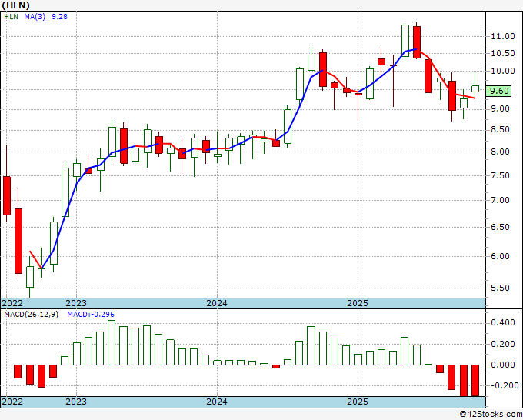Screen dimensions: 523x420
Task: Click the tallest green MACD histogram bar
Action: coord(112,342)
